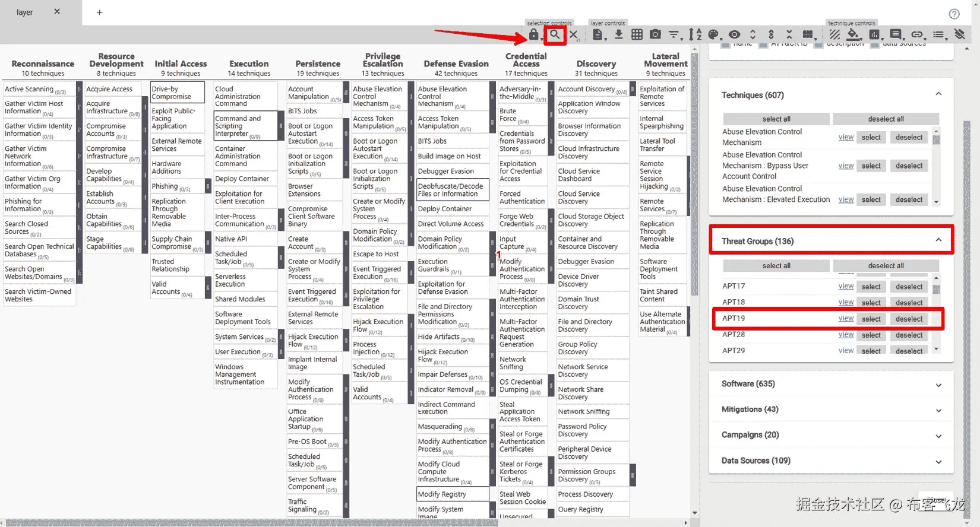
Task: Click select all under Threat Groups
Action: 776,265
